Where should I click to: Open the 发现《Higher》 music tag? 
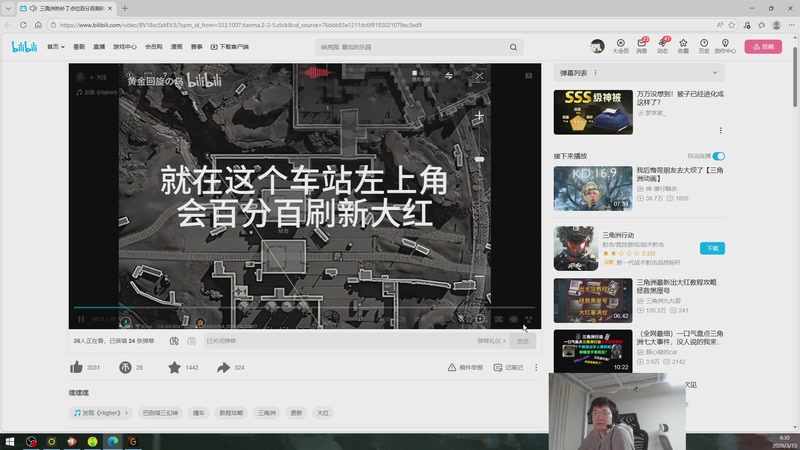(x=101, y=413)
